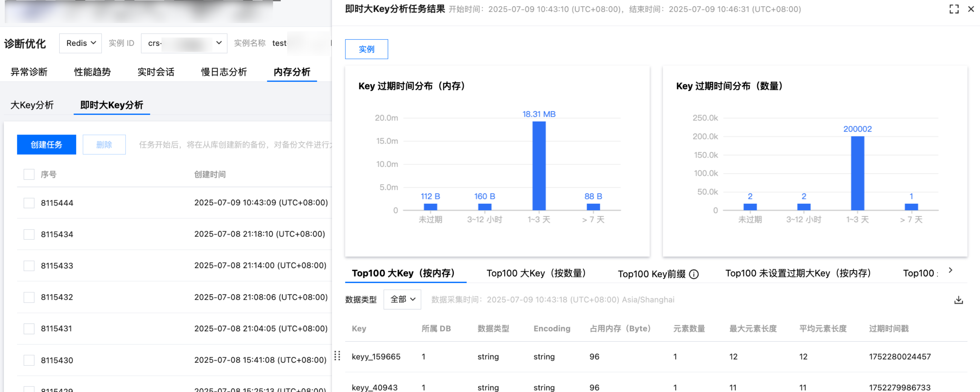Switch to 性能趋势 tab
The image size is (980, 392).
pos(92,72)
